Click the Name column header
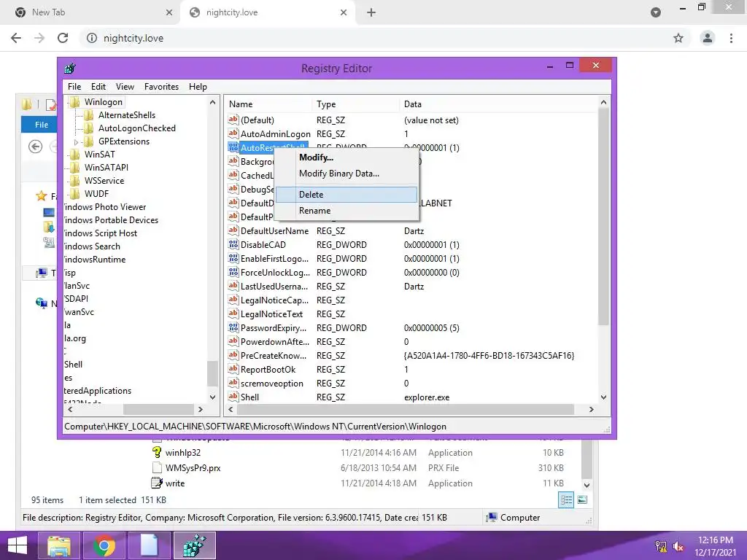The width and height of the screenshot is (747, 560). click(x=268, y=104)
